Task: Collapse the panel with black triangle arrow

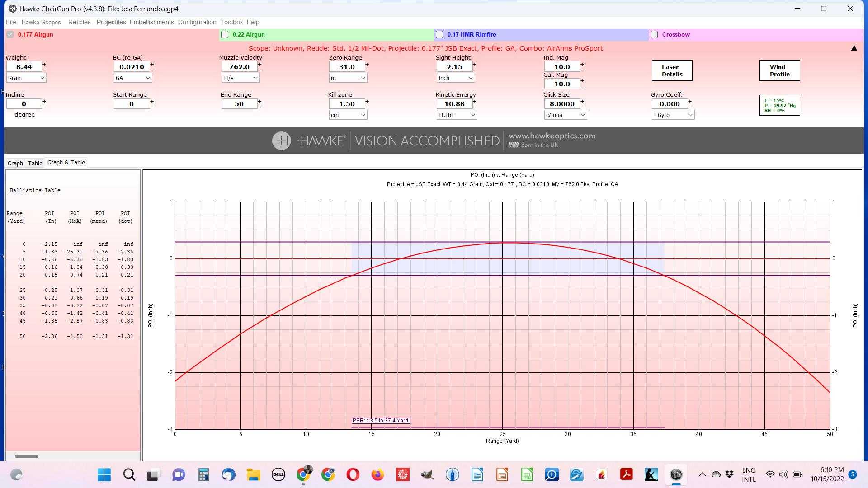Action: click(854, 48)
